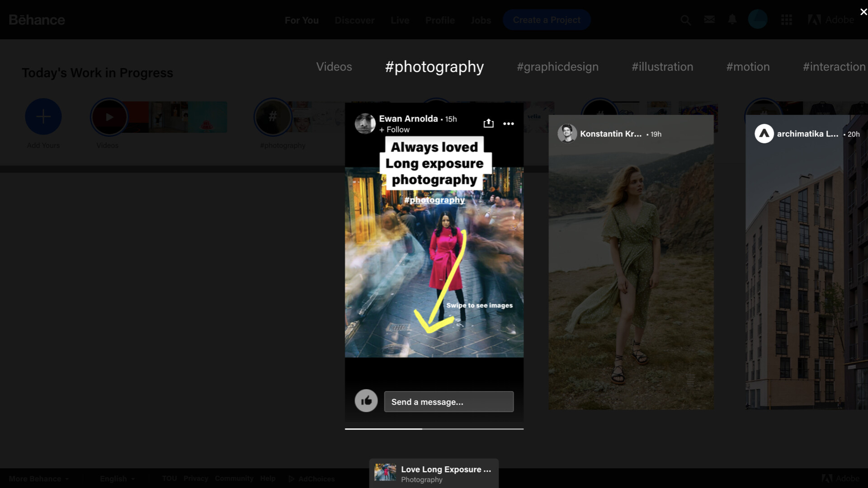Open the English language dropdown

[117, 479]
